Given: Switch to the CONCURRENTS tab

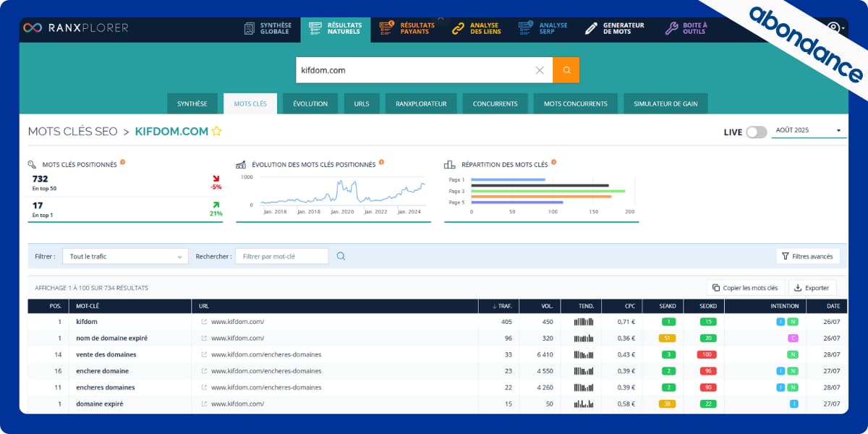Looking at the screenshot, I should 495,103.
